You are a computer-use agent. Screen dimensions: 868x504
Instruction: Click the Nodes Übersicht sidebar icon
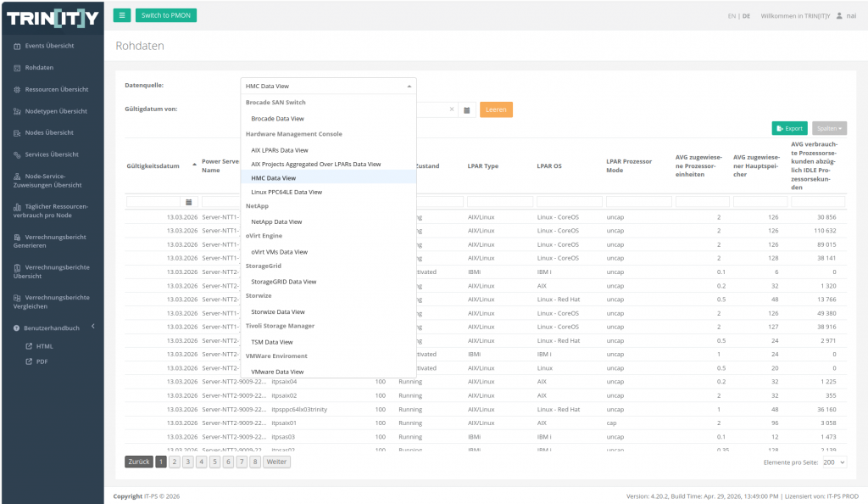coord(17,133)
